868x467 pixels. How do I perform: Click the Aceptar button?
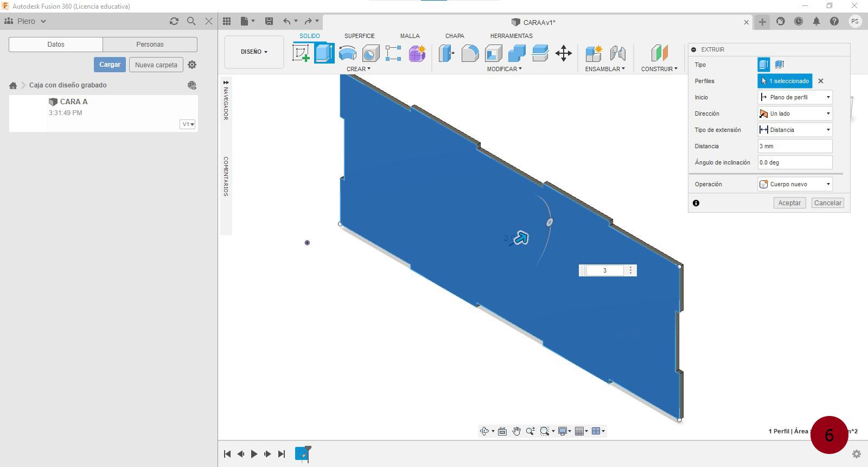point(789,203)
